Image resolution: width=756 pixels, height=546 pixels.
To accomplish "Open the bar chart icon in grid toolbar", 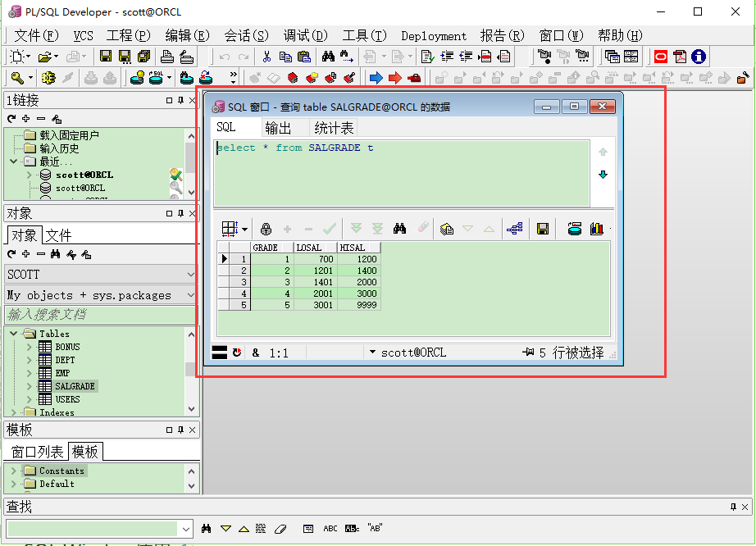I will (596, 229).
